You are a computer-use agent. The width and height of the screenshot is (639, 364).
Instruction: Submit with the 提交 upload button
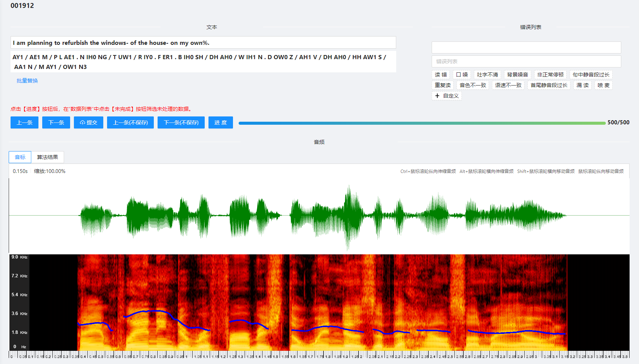click(89, 122)
